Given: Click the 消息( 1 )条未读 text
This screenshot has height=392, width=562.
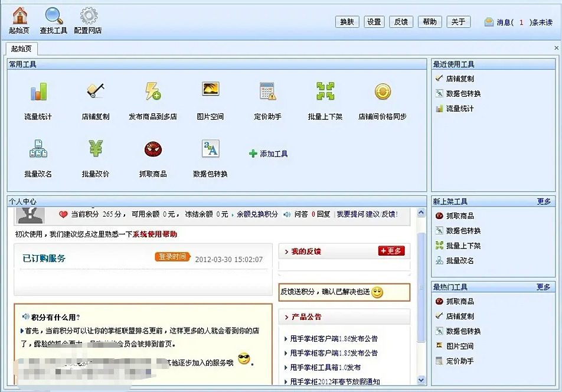Looking at the screenshot, I should [x=524, y=22].
